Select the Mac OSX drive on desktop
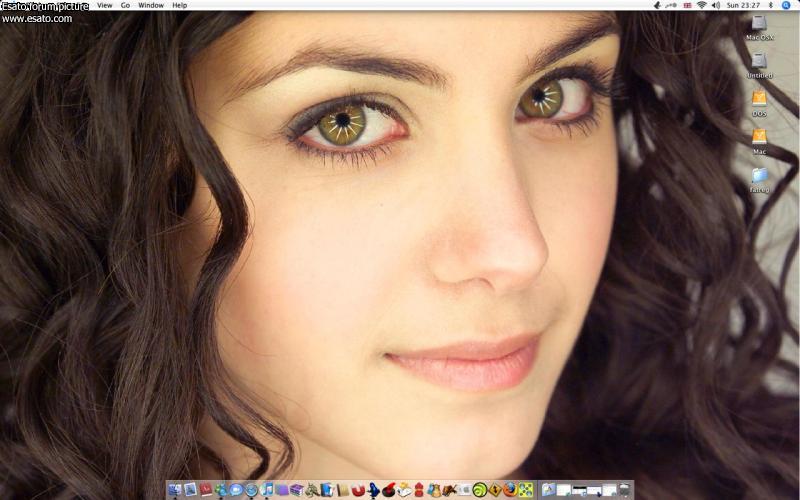 pyautogui.click(x=759, y=23)
